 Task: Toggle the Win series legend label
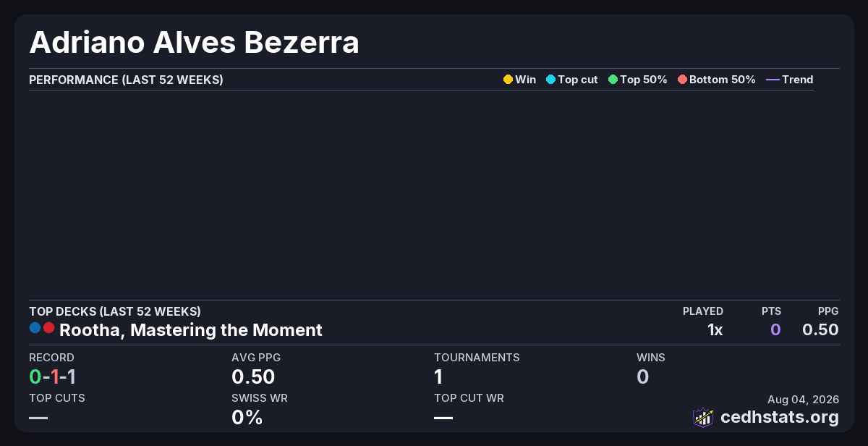coord(525,80)
